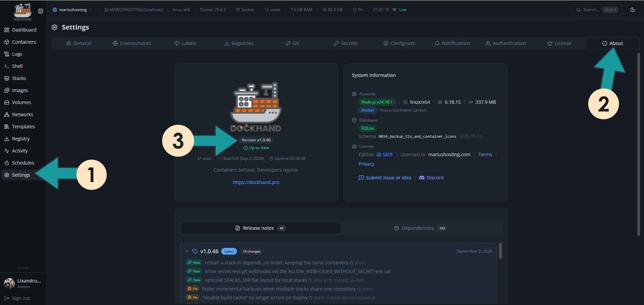Click the Up to date status

[x=256, y=148]
